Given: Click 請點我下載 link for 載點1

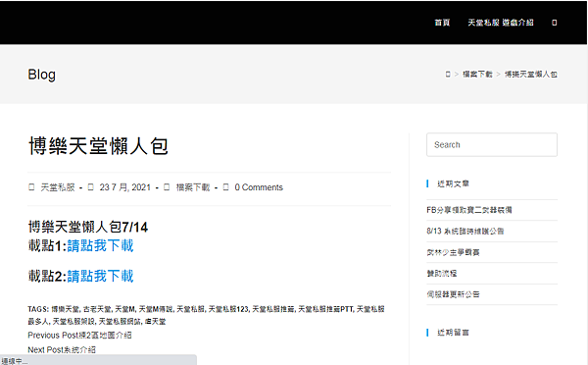Looking at the screenshot, I should point(100,245).
